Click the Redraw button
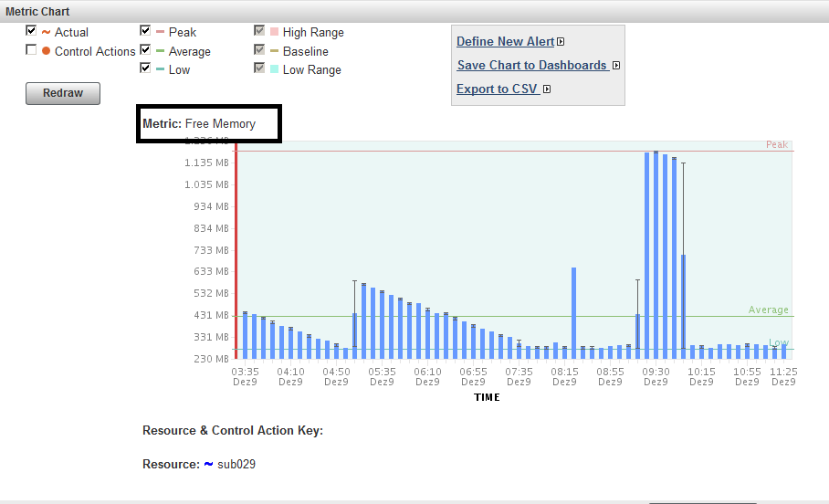Screen dimensions: 829x504 point(63,93)
